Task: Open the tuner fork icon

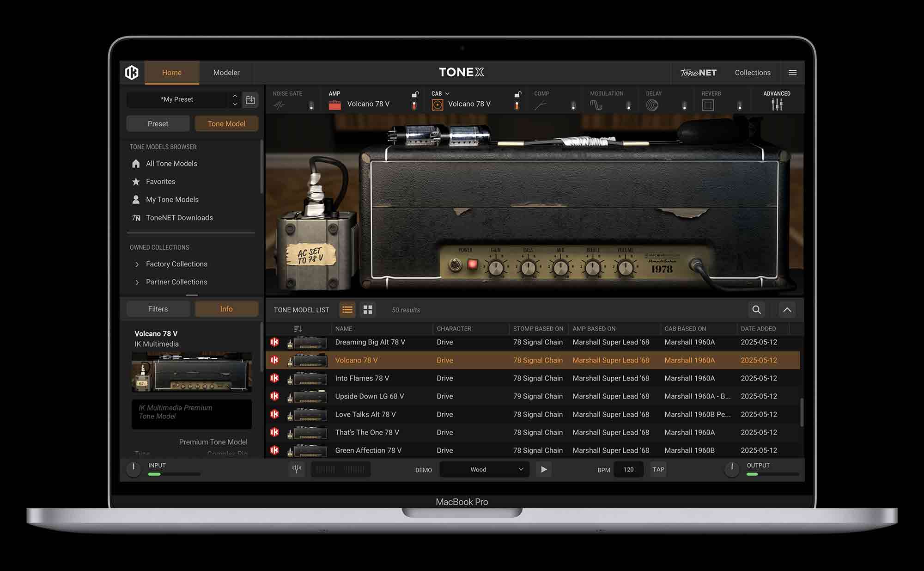Action: (297, 469)
